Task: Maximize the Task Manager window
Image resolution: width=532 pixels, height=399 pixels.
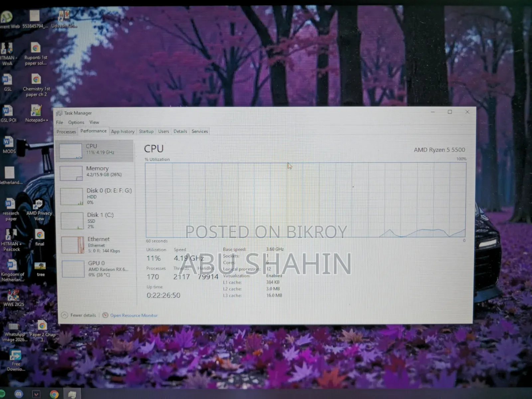Action: click(x=450, y=112)
